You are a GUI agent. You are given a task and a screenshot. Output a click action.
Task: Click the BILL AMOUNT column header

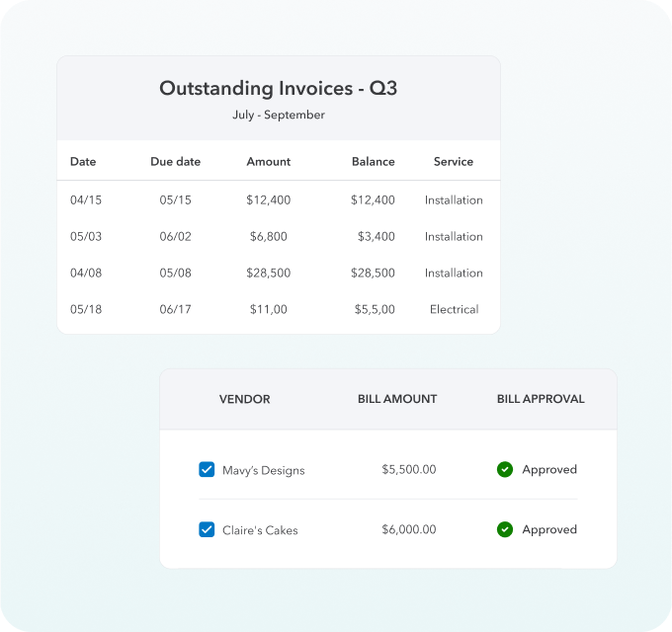(397, 399)
